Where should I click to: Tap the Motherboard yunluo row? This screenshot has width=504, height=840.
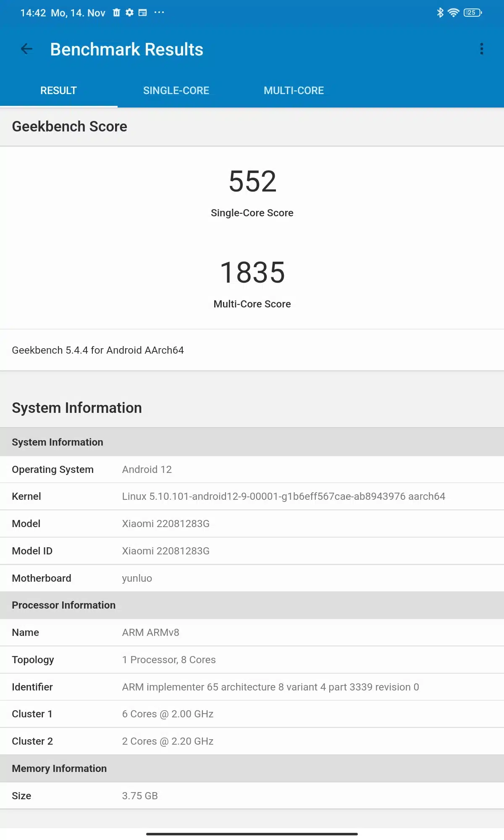pos(252,578)
